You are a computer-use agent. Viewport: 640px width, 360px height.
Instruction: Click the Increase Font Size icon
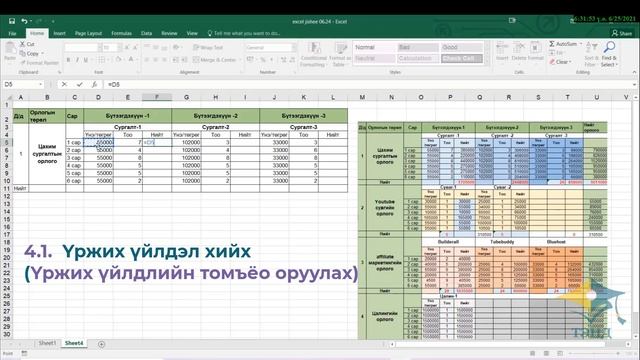pyautogui.click(x=127, y=48)
